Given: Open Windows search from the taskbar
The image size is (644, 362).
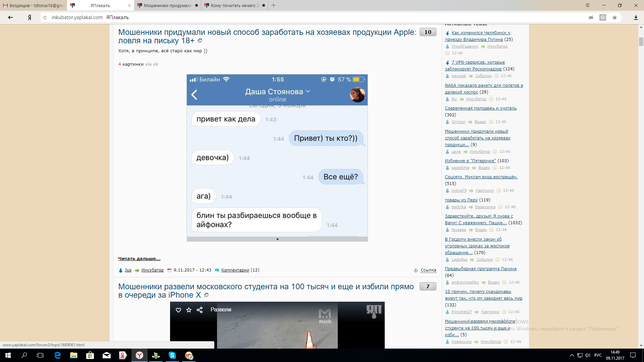Looking at the screenshot, I should [24, 355].
